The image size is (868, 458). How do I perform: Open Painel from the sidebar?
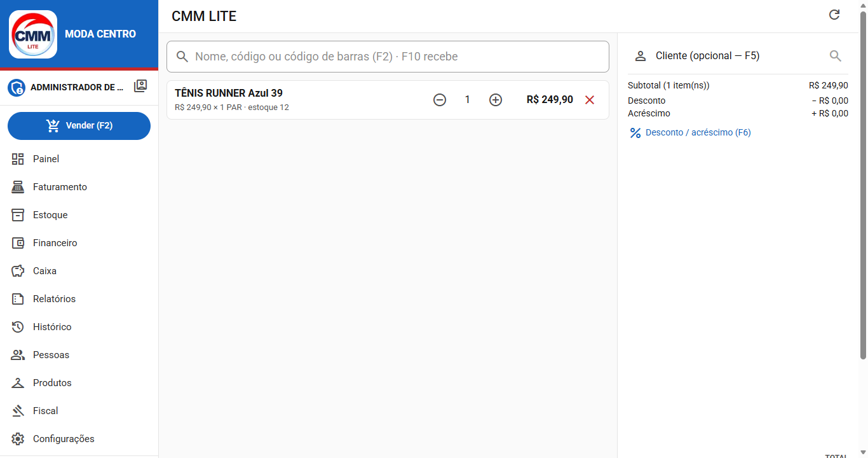(79, 159)
